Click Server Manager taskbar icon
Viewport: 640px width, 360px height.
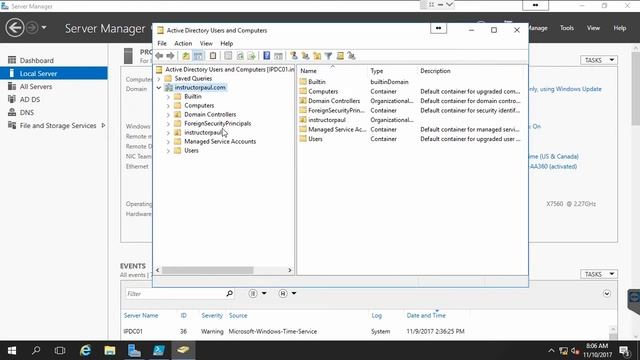coord(134,350)
